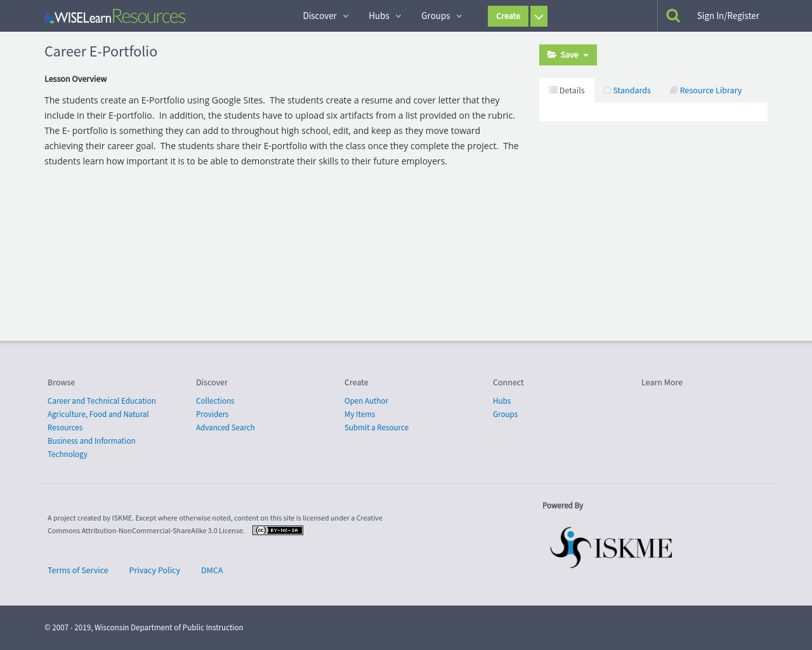Click the Creative Commons license badge
This screenshot has width=812, height=650.
(x=277, y=529)
